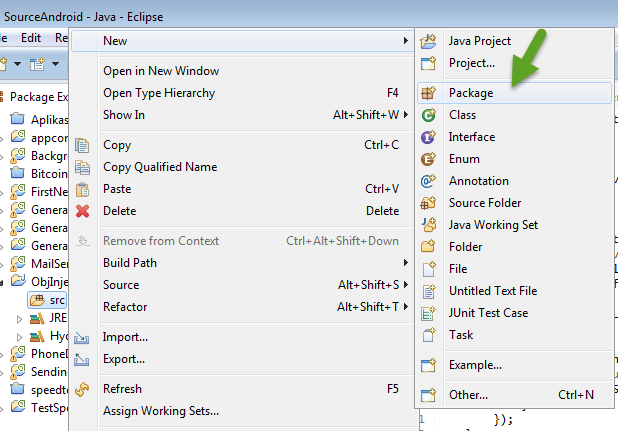Click the New submenu arrow

406,41
